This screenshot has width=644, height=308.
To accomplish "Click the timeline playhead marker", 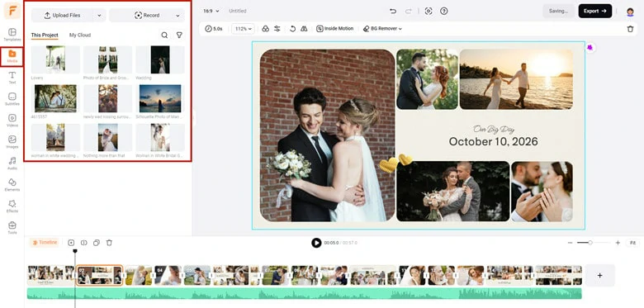I will (x=75, y=251).
